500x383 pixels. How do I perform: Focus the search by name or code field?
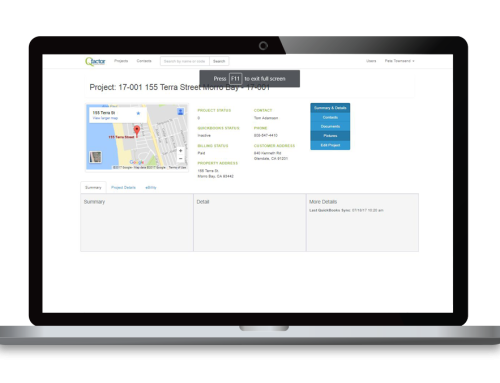coord(185,61)
